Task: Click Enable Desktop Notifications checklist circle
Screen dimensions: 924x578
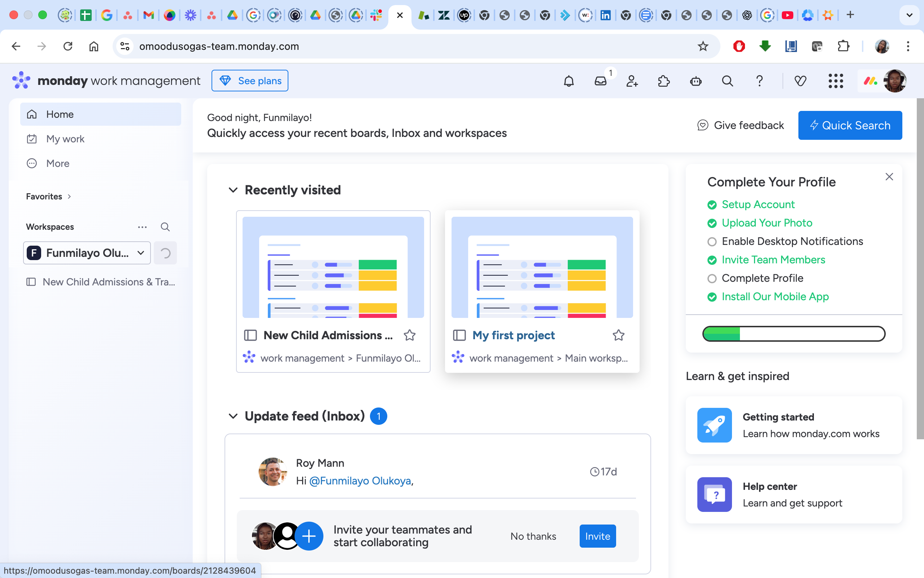Action: click(x=712, y=242)
